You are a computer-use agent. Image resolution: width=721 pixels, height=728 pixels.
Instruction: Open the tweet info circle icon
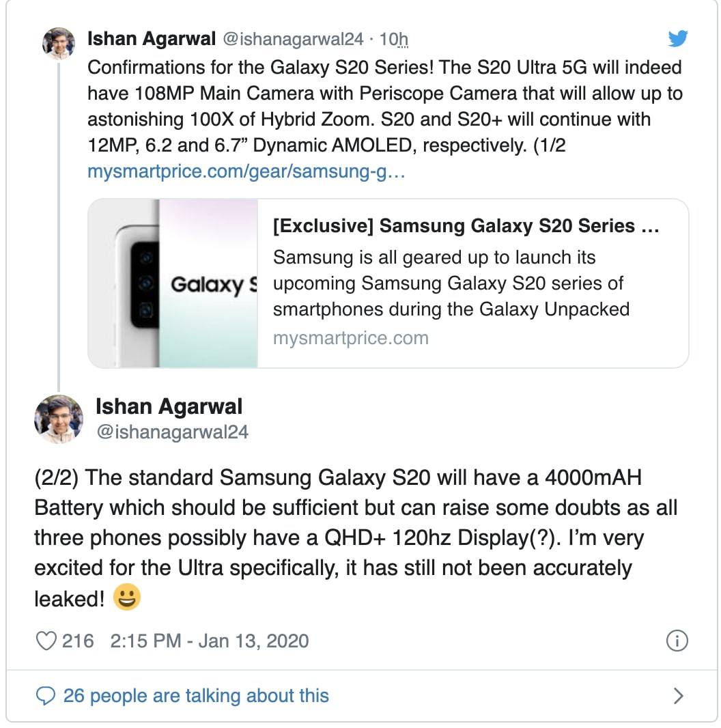tap(677, 641)
